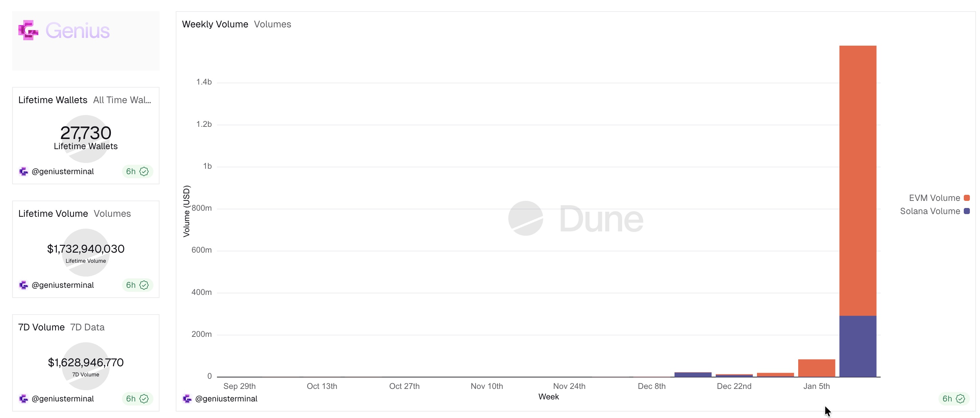This screenshot has height=418, width=980.
Task: Click the 7D Volume verified checkmark icon
Action: click(144, 399)
